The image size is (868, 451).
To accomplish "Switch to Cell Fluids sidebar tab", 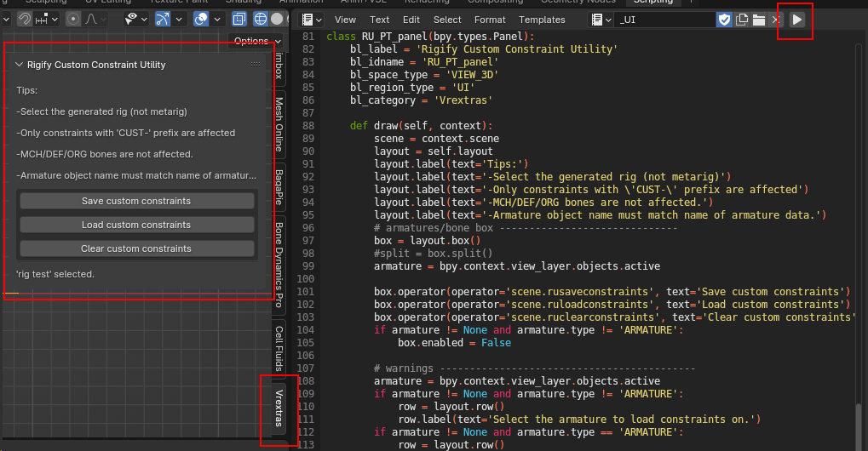I will click(x=279, y=348).
